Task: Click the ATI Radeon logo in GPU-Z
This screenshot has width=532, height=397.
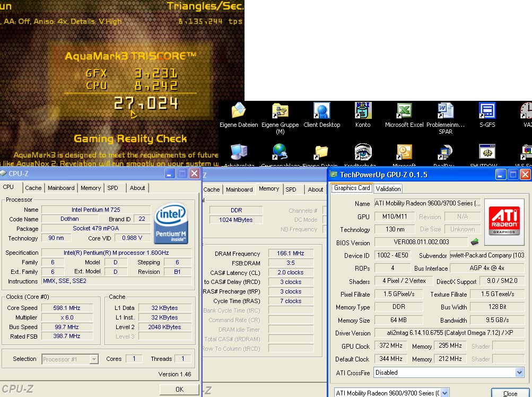Action: 504,222
